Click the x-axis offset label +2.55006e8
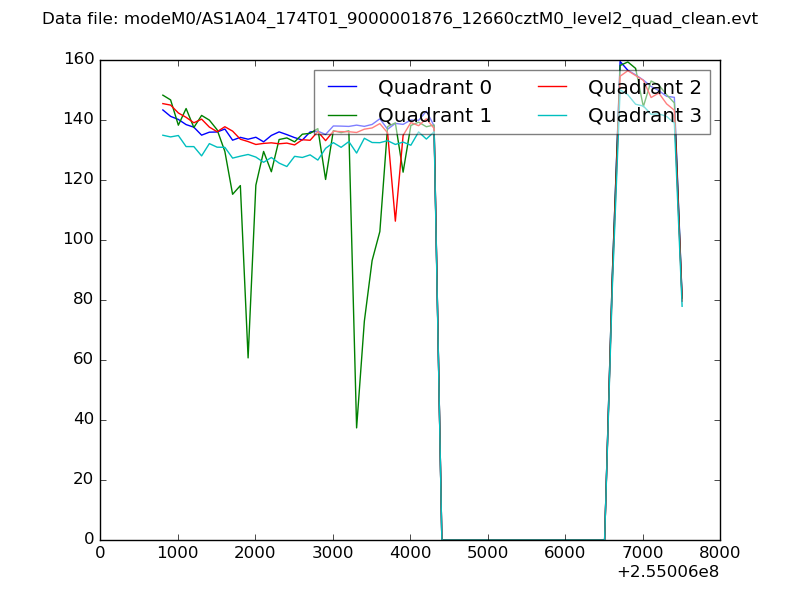The width and height of the screenshot is (800, 600). click(669, 571)
